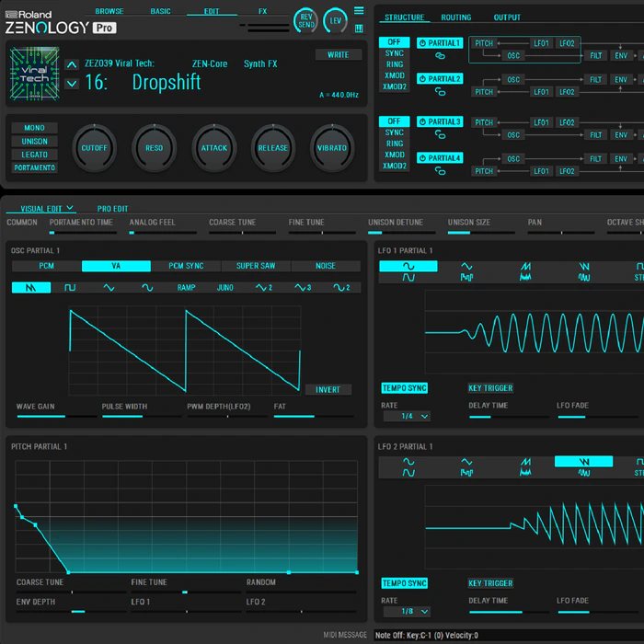Select sine waveform for LFO 1
The image size is (644, 644).
408,266
